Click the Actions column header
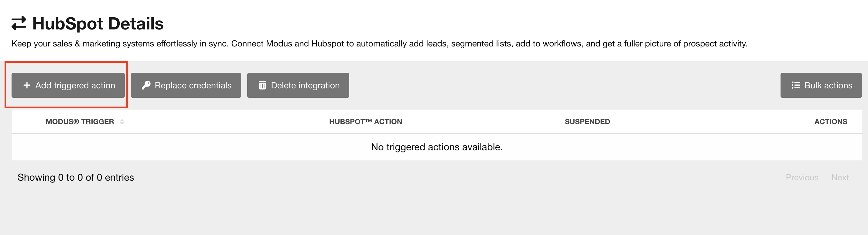Viewport: 868px width, 235px height. (x=831, y=121)
